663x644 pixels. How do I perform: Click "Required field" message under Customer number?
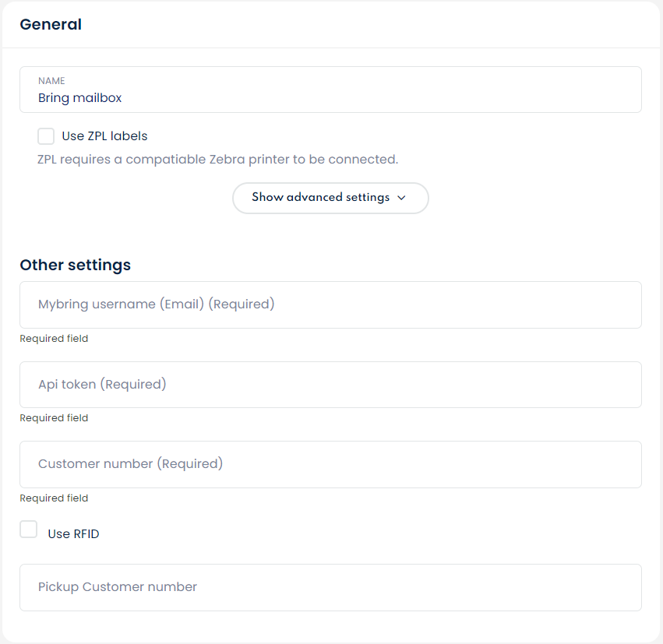tap(54, 498)
